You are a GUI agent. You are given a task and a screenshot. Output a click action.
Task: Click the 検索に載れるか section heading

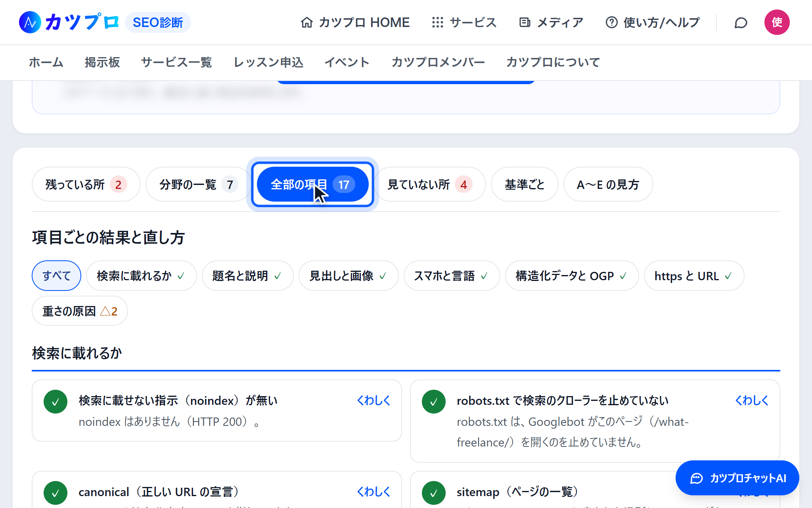(x=77, y=353)
